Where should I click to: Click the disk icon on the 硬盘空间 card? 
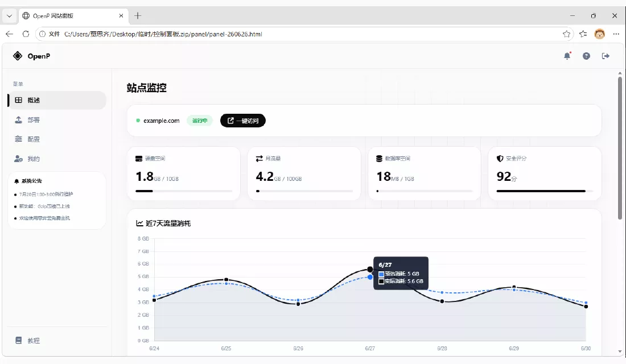point(139,159)
